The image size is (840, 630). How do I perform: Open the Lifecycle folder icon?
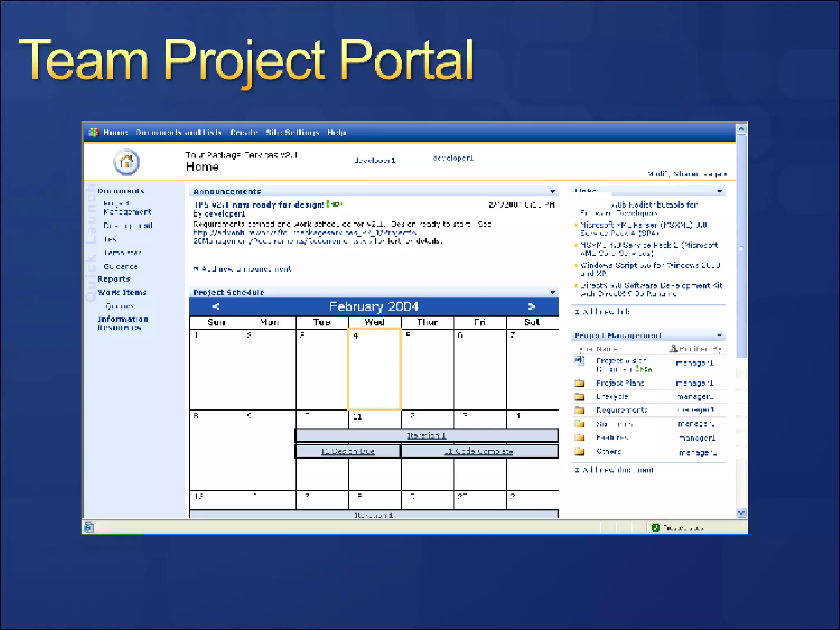(x=579, y=397)
